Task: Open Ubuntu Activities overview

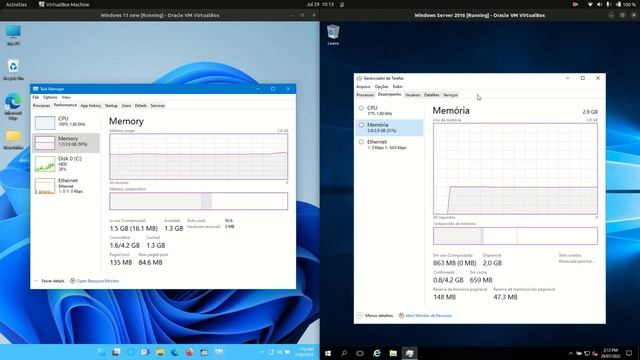Action: [x=16, y=4]
